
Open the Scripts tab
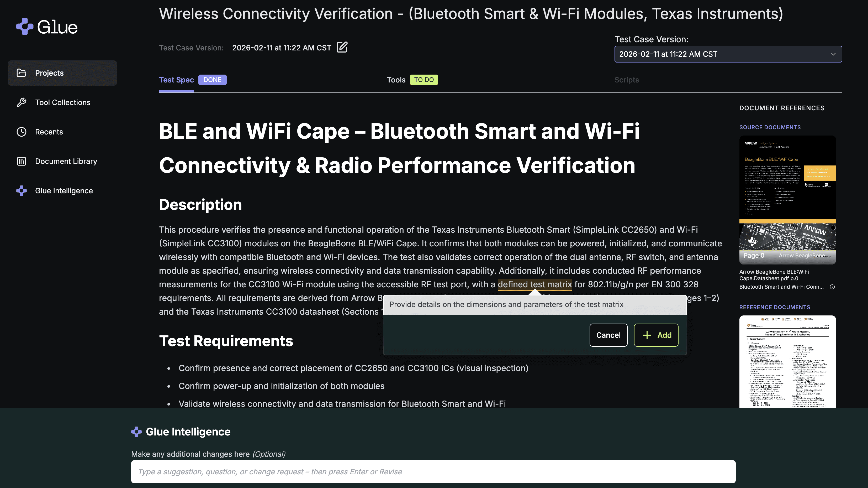tap(626, 80)
